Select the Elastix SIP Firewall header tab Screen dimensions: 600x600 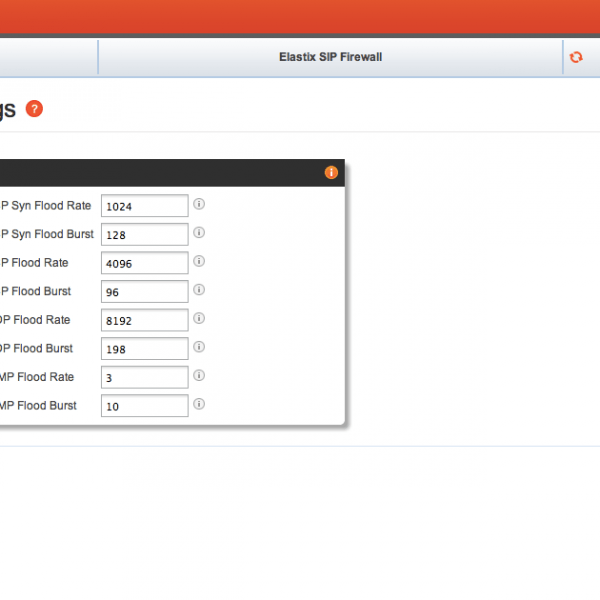click(330, 57)
